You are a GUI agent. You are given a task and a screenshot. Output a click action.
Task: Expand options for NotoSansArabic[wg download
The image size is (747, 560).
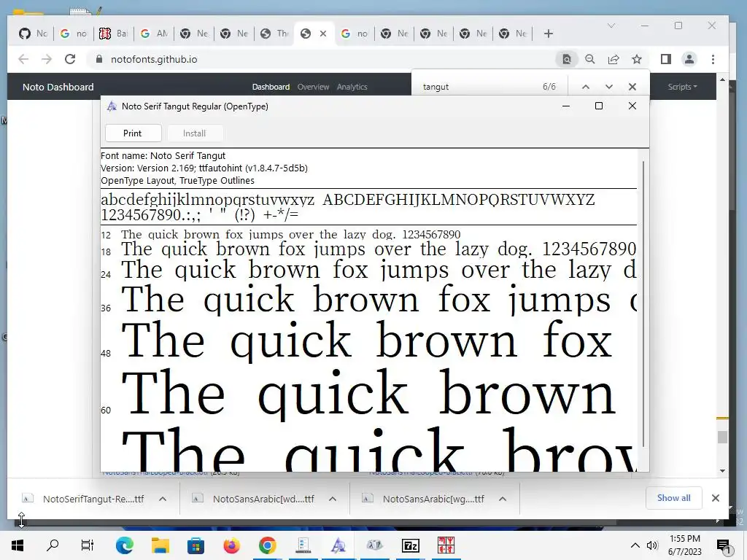tap(503, 499)
